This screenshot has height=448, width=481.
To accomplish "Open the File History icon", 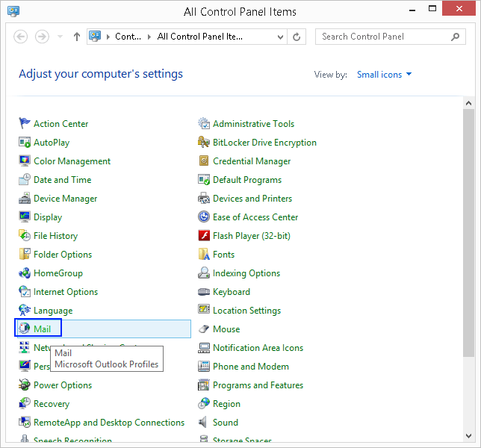I will [x=24, y=235].
